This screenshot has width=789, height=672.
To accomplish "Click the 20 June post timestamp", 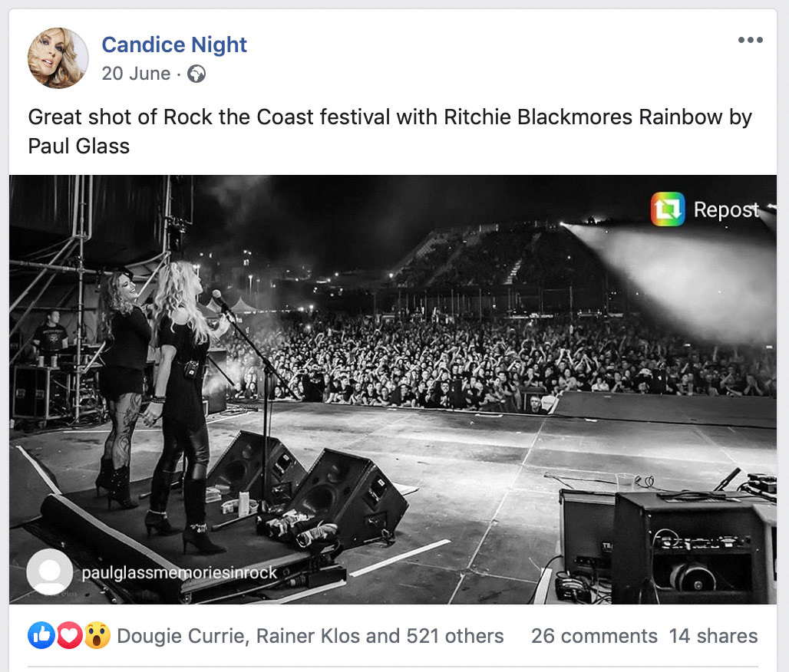I will click(136, 74).
